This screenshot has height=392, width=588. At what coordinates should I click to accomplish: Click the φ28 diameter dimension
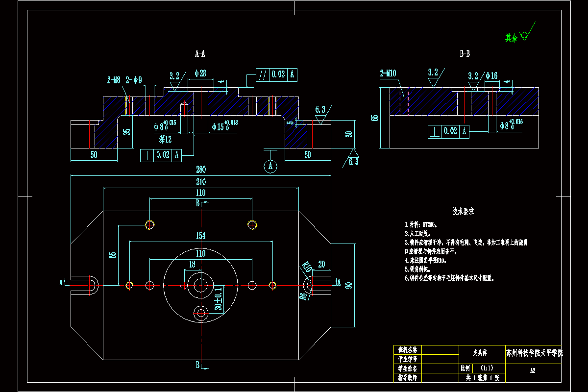click(200, 73)
